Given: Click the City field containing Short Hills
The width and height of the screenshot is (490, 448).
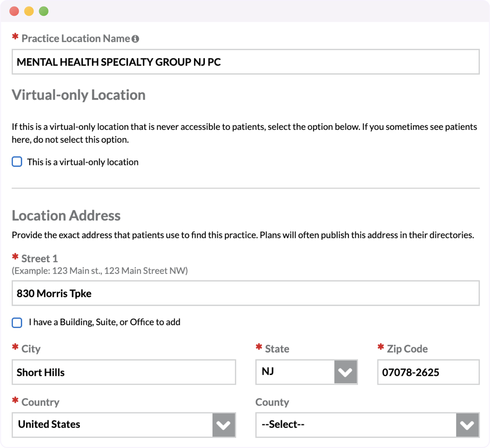Looking at the screenshot, I should [124, 372].
